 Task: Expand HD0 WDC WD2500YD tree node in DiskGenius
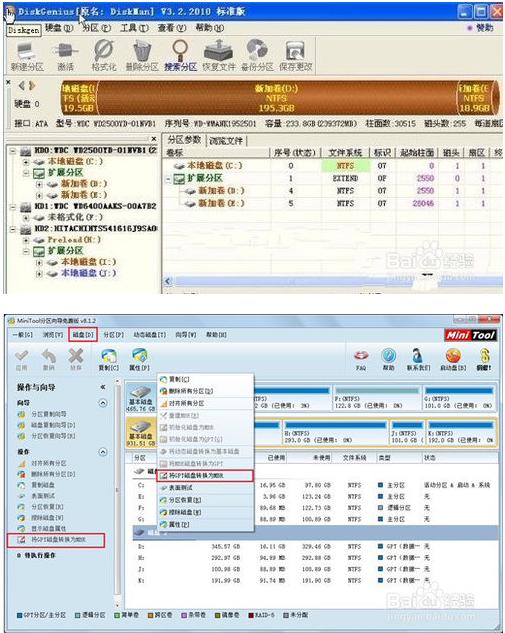point(13,151)
